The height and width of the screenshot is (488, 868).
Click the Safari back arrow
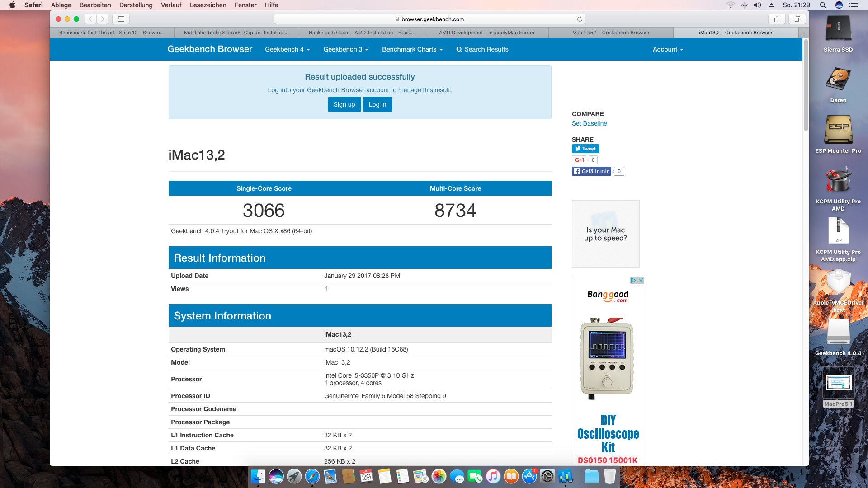click(90, 19)
